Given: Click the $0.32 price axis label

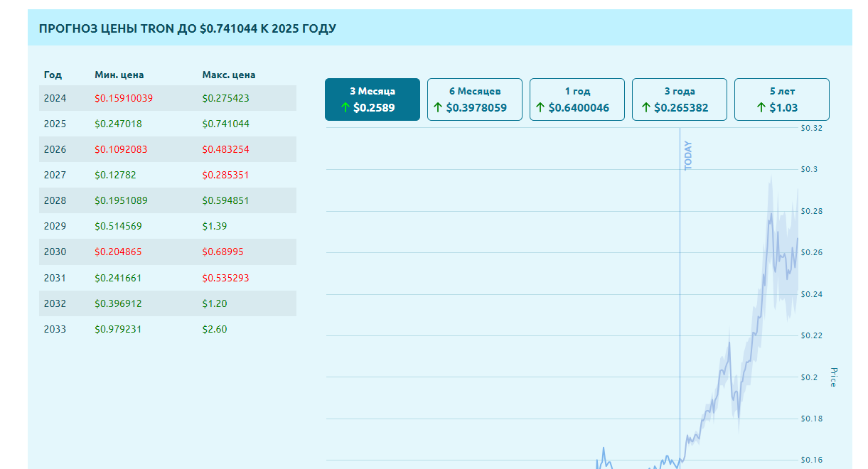Looking at the screenshot, I should (811, 129).
